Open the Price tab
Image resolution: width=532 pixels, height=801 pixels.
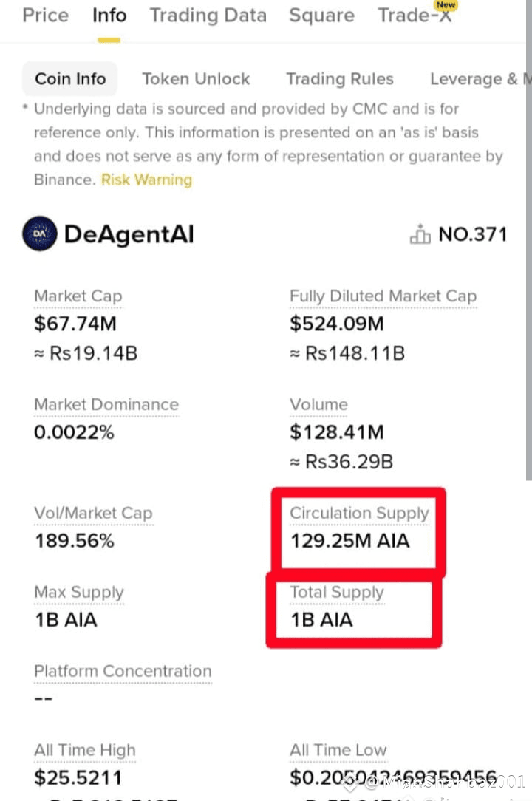(x=46, y=16)
